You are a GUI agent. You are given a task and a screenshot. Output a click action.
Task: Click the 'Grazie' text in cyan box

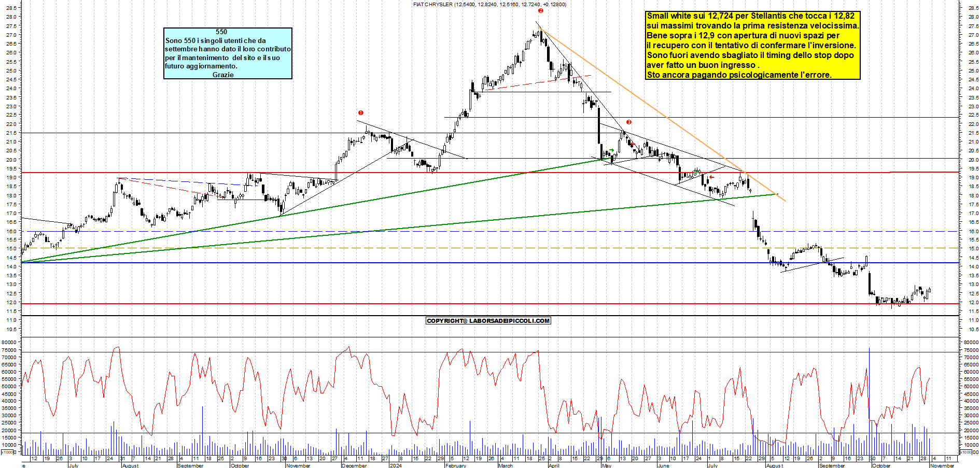point(223,75)
